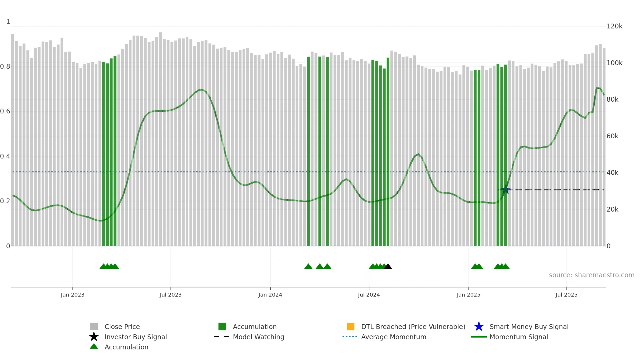Click the dashed Model Watching legend icon
Screen dimensions: 644x362
pos(222,337)
